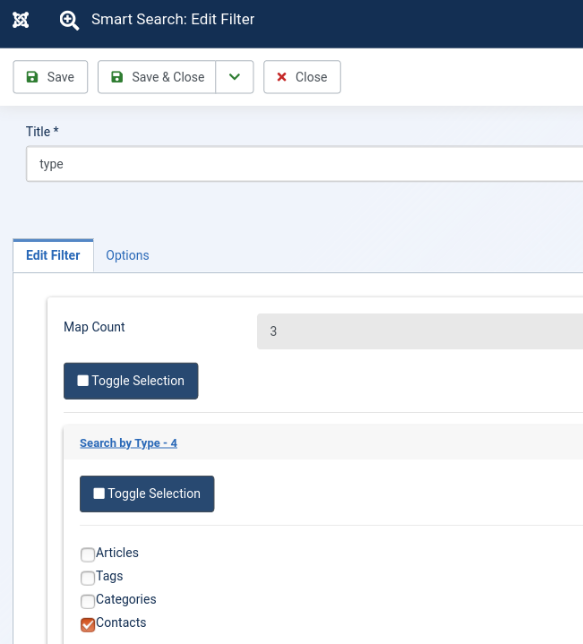Viewport: 583px width, 644px height.
Task: Collapse the Search by Type - 4 section
Action: coord(128,443)
